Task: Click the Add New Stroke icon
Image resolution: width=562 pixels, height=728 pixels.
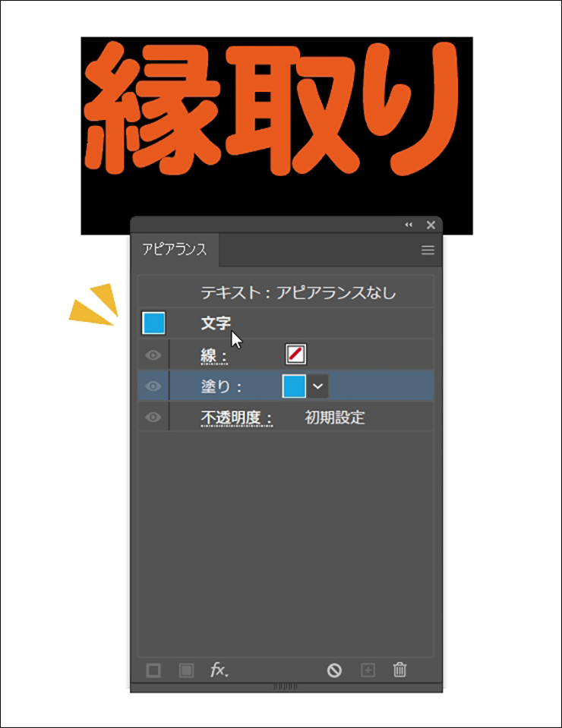Action: tap(153, 670)
